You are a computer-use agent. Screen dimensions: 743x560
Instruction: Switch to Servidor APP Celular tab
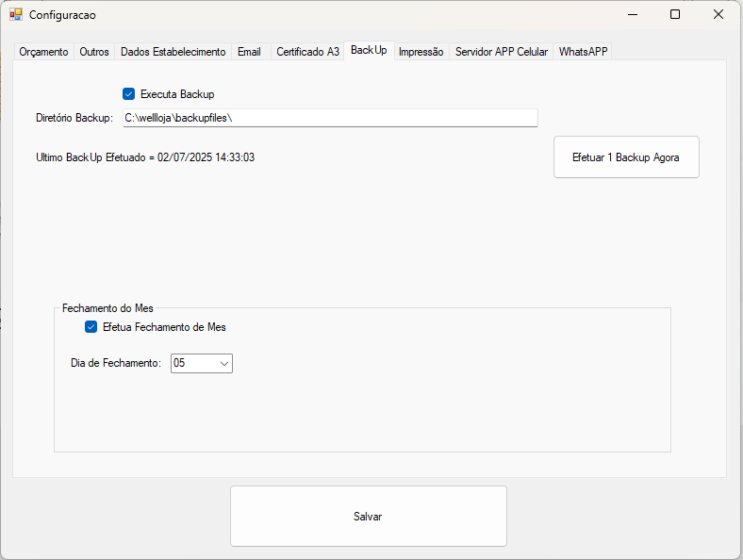coord(502,52)
